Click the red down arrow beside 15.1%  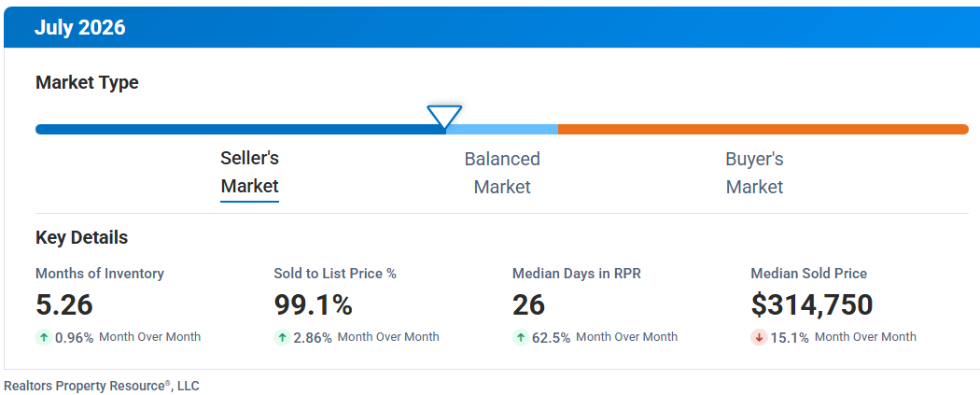pyautogui.click(x=760, y=337)
